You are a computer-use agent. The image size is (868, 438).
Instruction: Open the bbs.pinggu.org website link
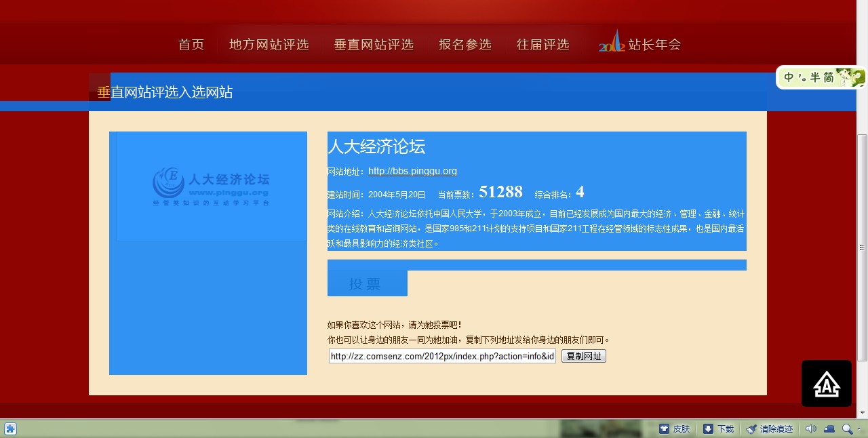412,171
